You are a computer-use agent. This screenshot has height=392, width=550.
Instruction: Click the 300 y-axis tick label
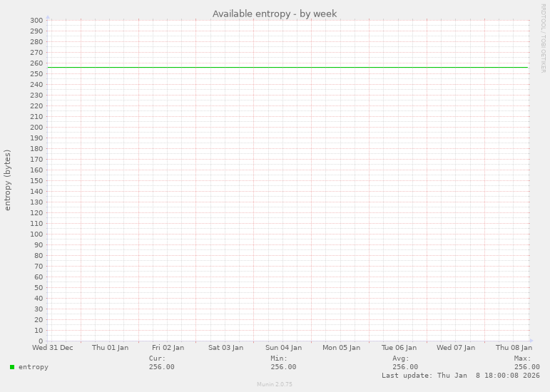pyautogui.click(x=36, y=21)
